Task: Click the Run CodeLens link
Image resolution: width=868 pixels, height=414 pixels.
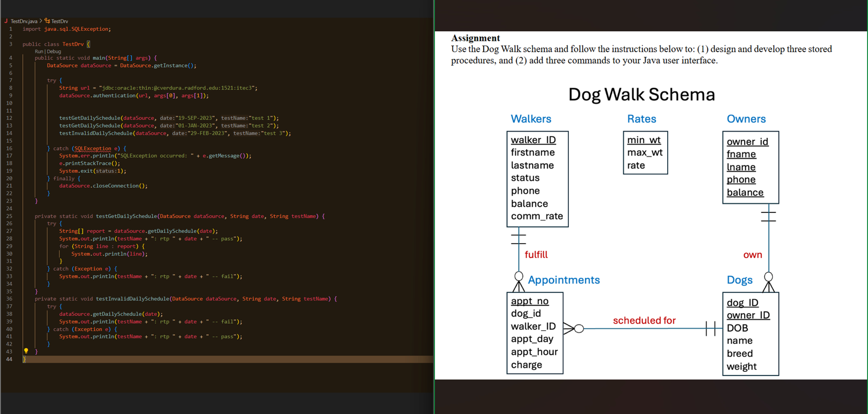Action: click(x=39, y=51)
